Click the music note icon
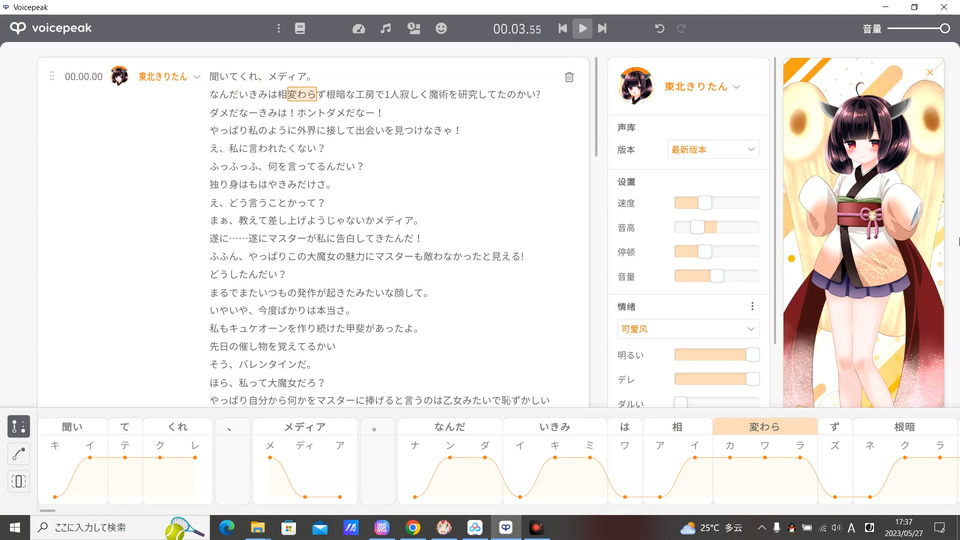Image resolution: width=960 pixels, height=540 pixels. tap(386, 28)
